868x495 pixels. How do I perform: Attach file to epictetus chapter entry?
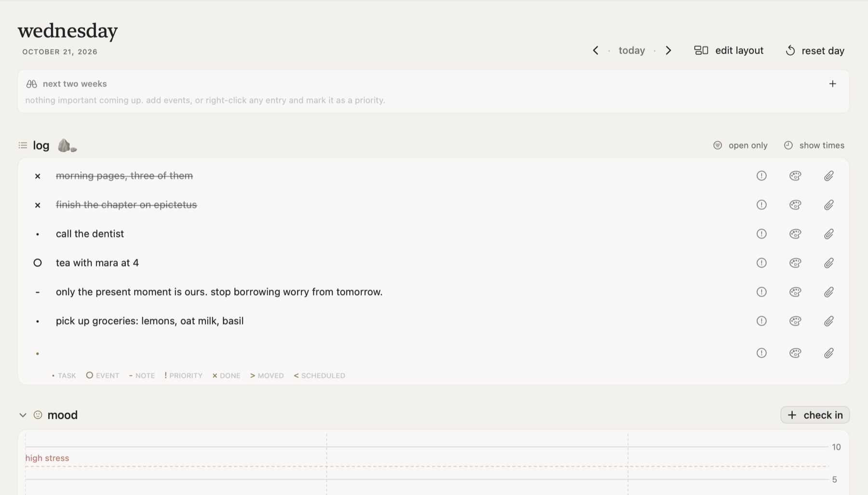(x=829, y=205)
